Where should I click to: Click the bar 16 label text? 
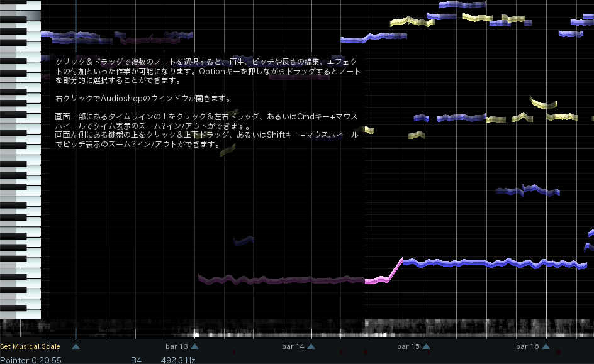pyautogui.click(x=527, y=346)
